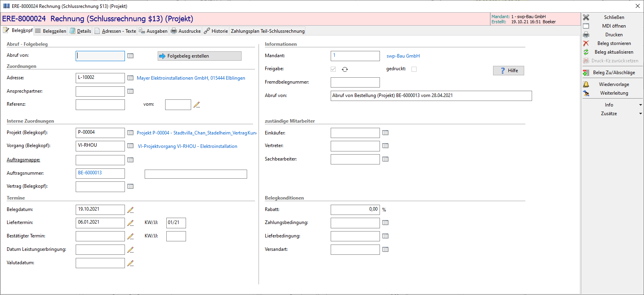Click MDI öffnen in the sidebar
This screenshot has height=295, width=644.
(614, 26)
